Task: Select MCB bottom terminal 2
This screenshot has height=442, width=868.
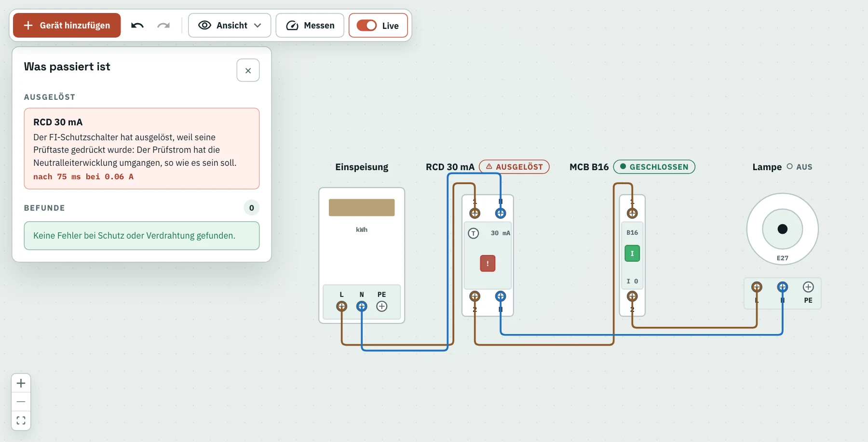Action: point(632,296)
